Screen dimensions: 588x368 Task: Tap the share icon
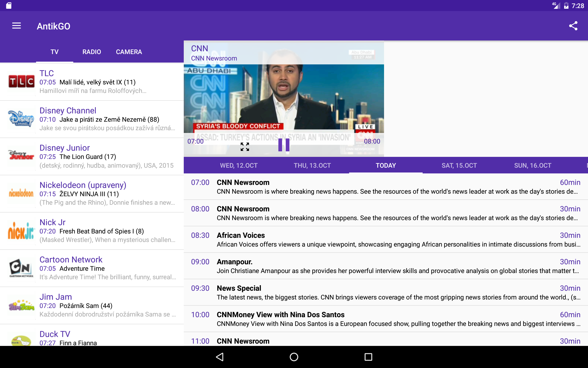[x=573, y=26]
